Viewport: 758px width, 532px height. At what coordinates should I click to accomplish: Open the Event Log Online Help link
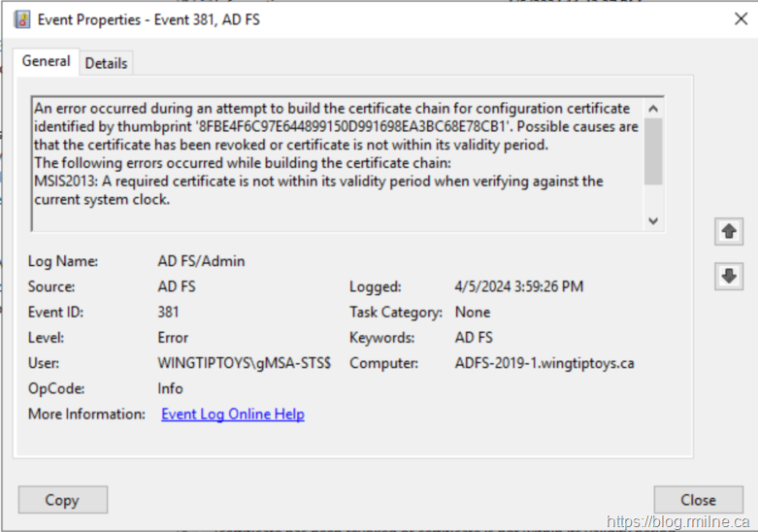tap(232, 415)
